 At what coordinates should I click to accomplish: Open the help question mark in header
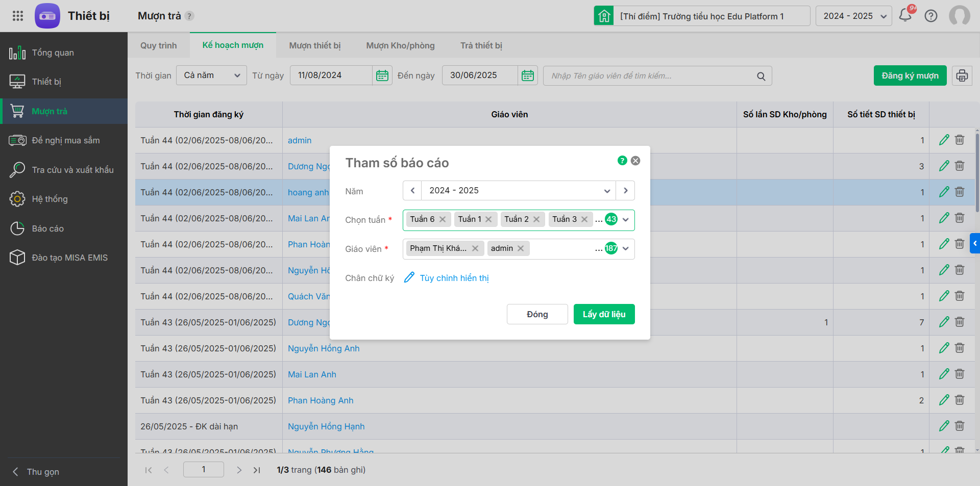[931, 16]
